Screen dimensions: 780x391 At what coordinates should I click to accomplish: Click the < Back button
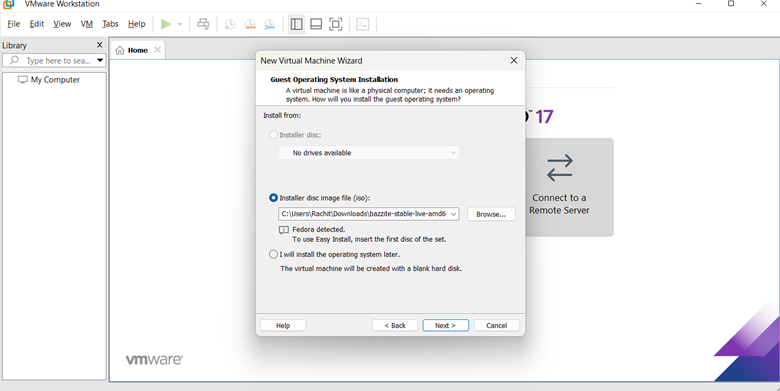(x=395, y=325)
